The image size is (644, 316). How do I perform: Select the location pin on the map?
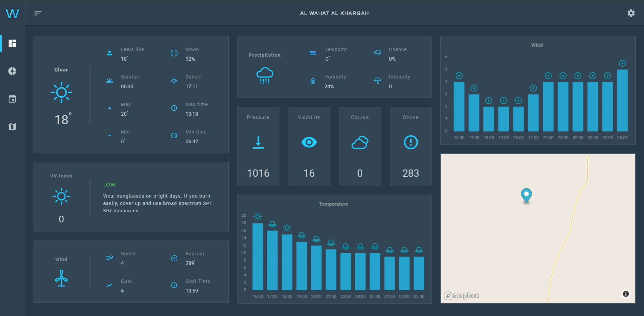526,196
